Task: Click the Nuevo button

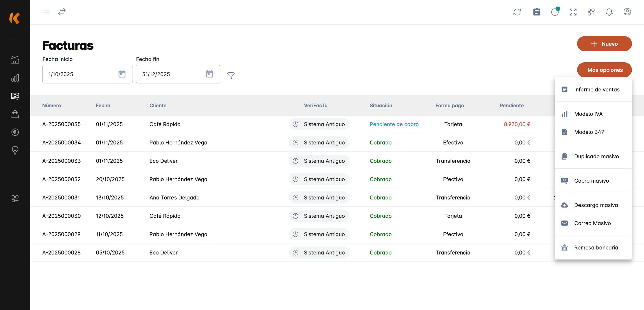Action: (604, 44)
